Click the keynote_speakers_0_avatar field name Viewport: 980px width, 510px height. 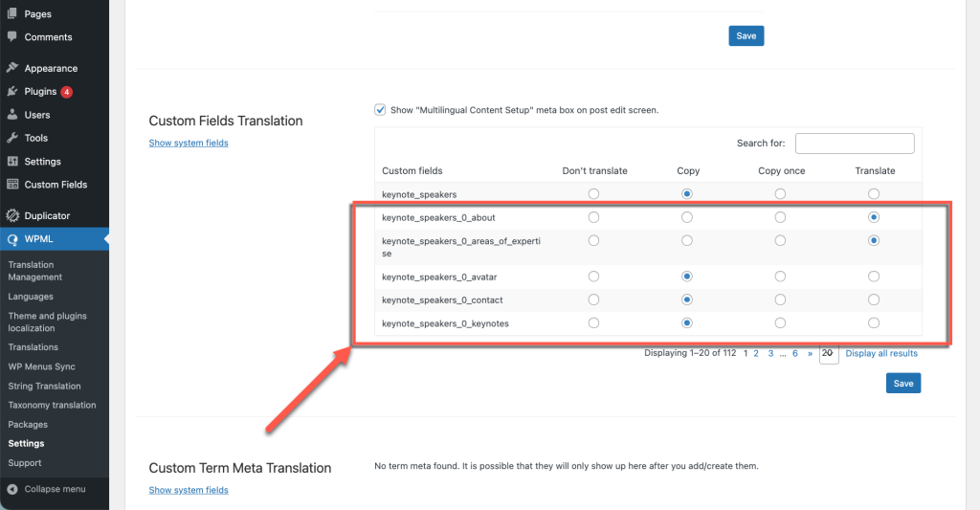tap(439, 277)
